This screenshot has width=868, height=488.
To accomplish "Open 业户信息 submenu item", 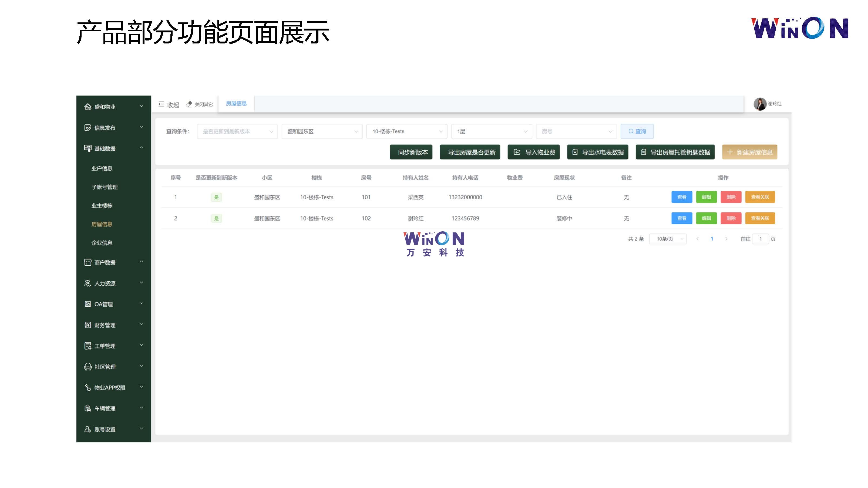I will pyautogui.click(x=102, y=168).
